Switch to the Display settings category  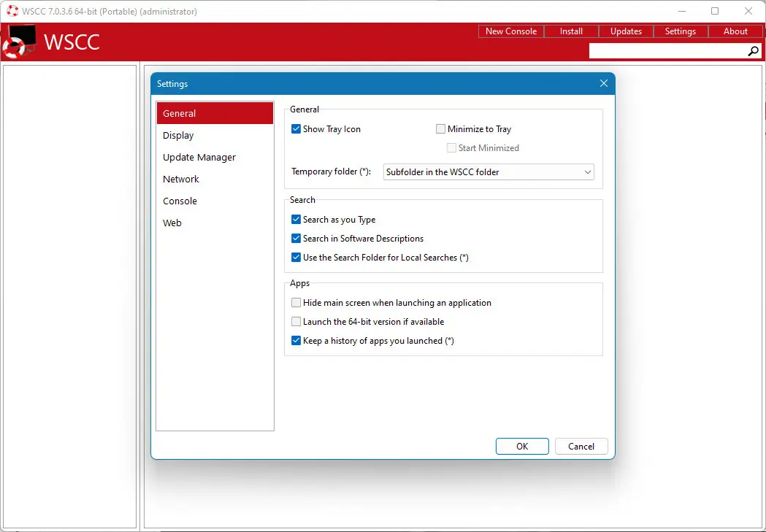[x=215, y=135]
